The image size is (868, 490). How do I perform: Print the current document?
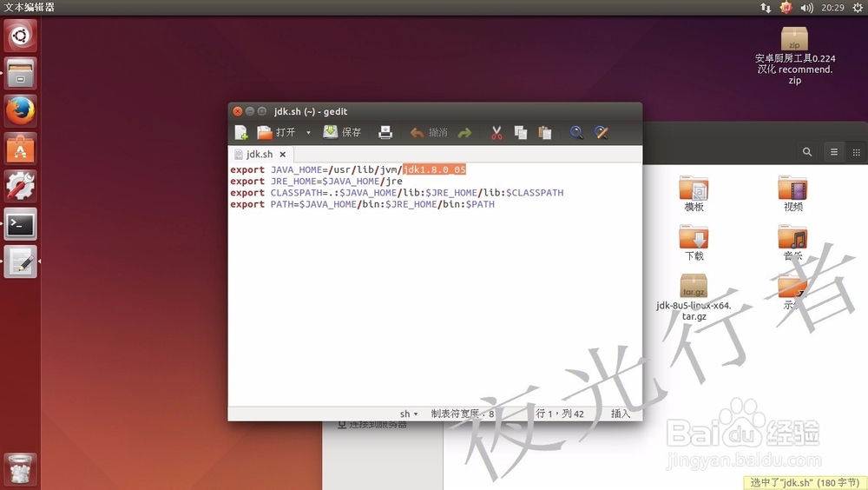point(385,132)
